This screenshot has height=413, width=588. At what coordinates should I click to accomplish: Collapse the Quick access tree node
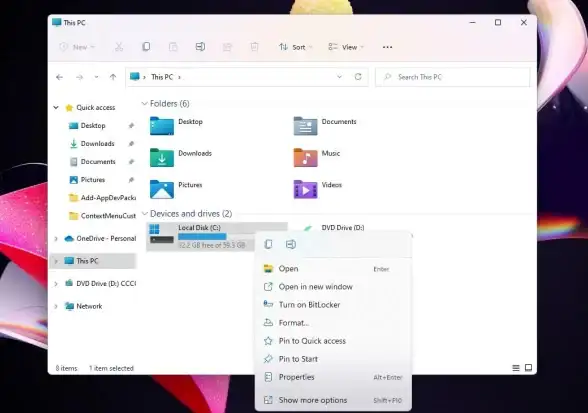coord(56,108)
